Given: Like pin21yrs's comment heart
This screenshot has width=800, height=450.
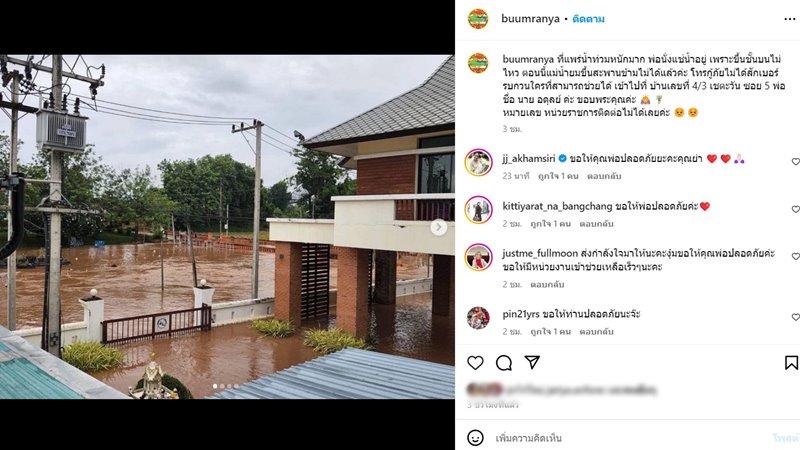Looking at the screenshot, I should point(795,317).
